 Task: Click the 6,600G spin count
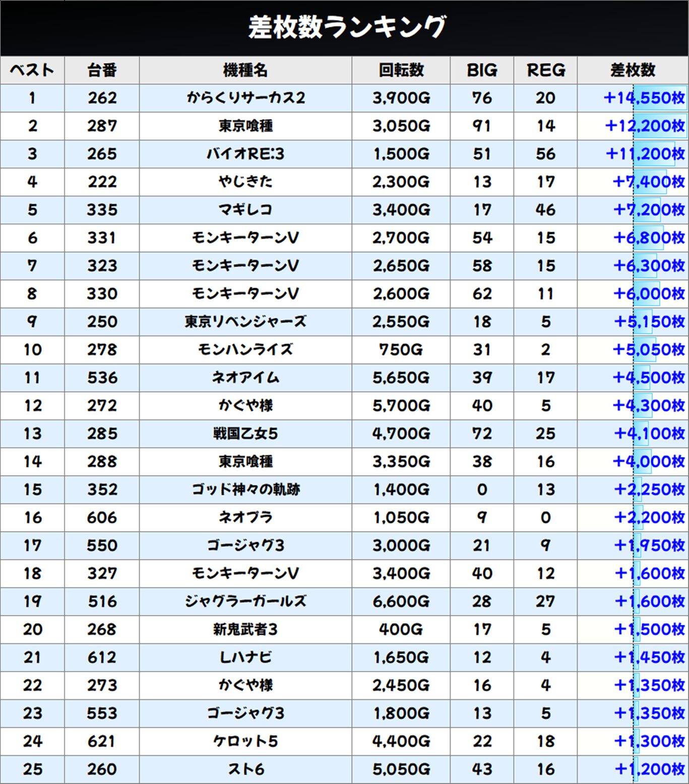(x=401, y=601)
